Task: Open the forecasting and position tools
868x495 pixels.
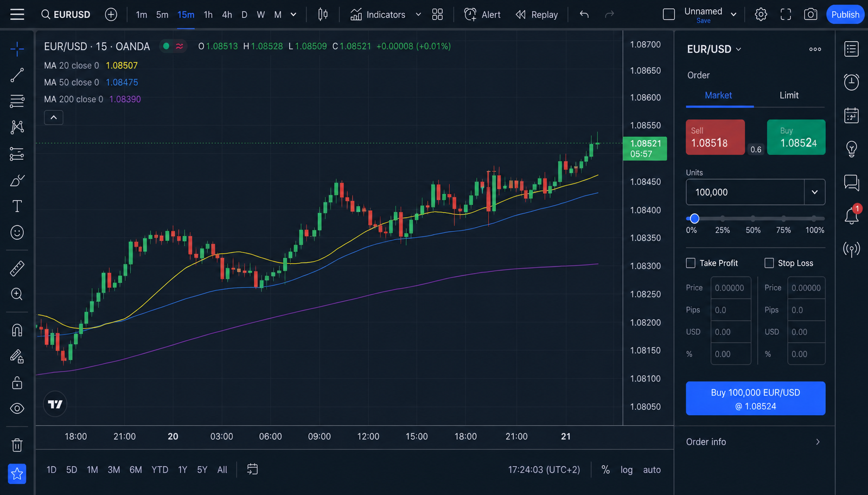Action: click(17, 154)
